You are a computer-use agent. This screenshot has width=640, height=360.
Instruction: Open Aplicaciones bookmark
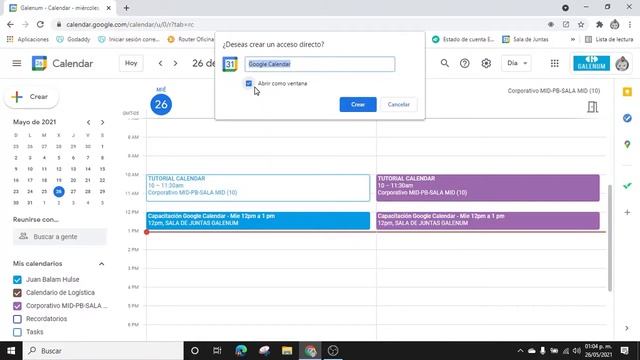pyautogui.click(x=28, y=39)
